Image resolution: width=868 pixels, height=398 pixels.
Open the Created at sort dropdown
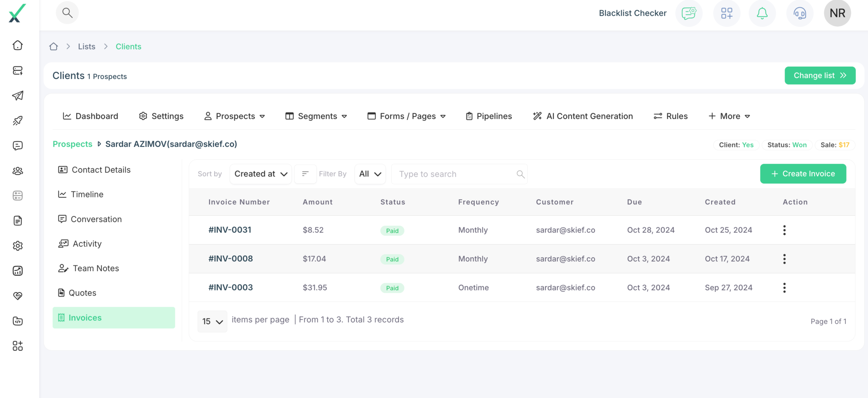(260, 174)
